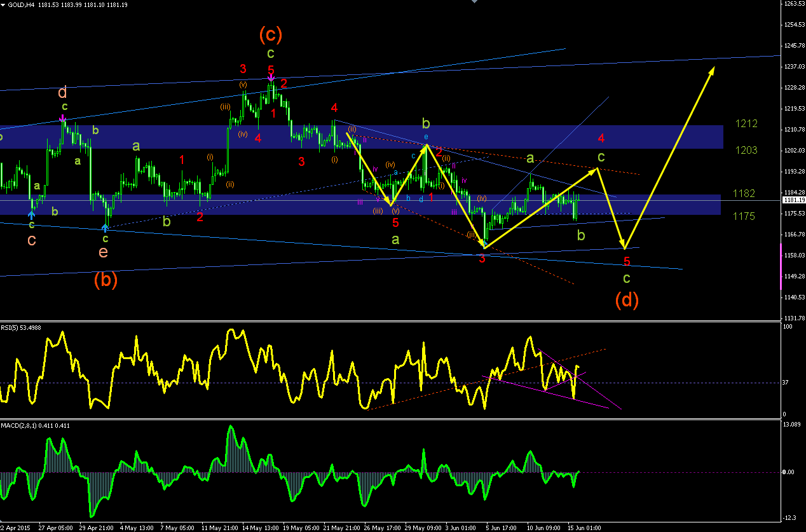Click the 21 May 21:00 time label
Image resolution: width=806 pixels, height=532 pixels.
click(x=341, y=528)
